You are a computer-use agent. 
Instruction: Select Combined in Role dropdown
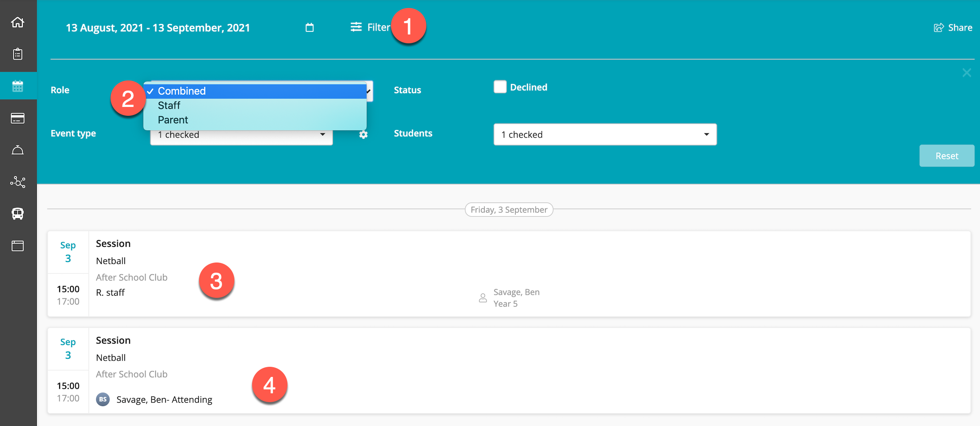click(x=255, y=91)
